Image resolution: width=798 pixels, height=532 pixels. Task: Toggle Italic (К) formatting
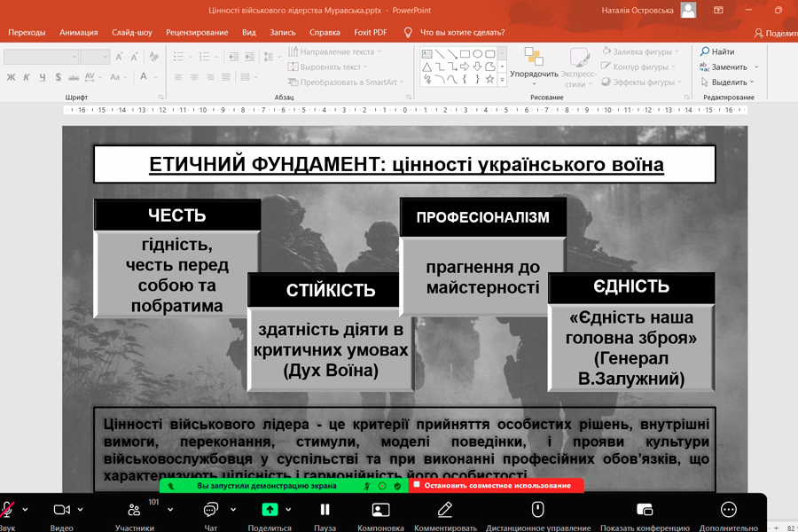[x=27, y=77]
